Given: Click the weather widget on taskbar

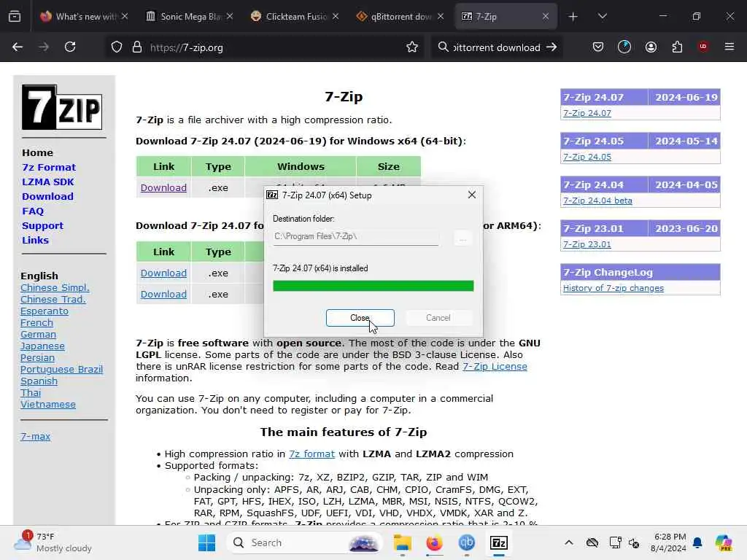Looking at the screenshot, I should point(53,542).
